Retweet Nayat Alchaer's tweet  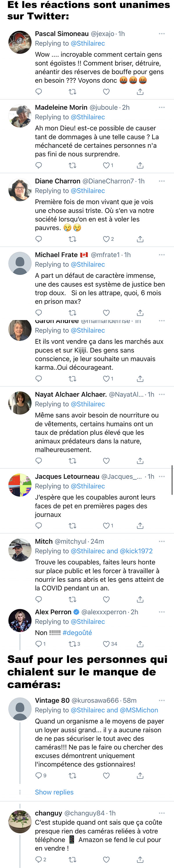point(72,460)
